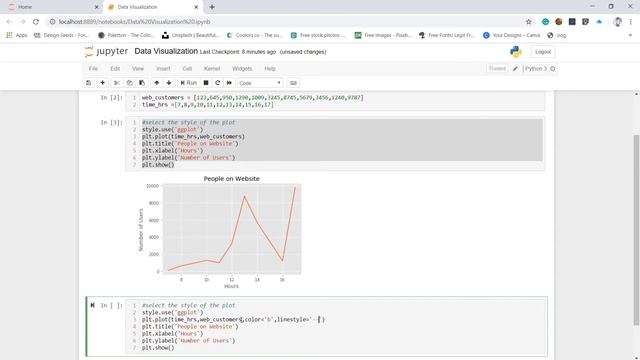Viewport: 640px width, 360px height.
Task: Click the Trusted notebook indicator
Action: [497, 69]
